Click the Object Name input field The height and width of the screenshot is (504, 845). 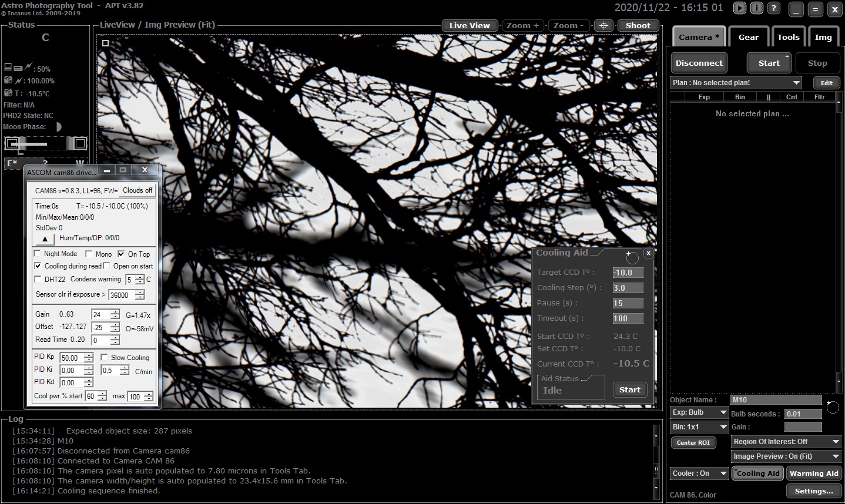pyautogui.click(x=776, y=400)
